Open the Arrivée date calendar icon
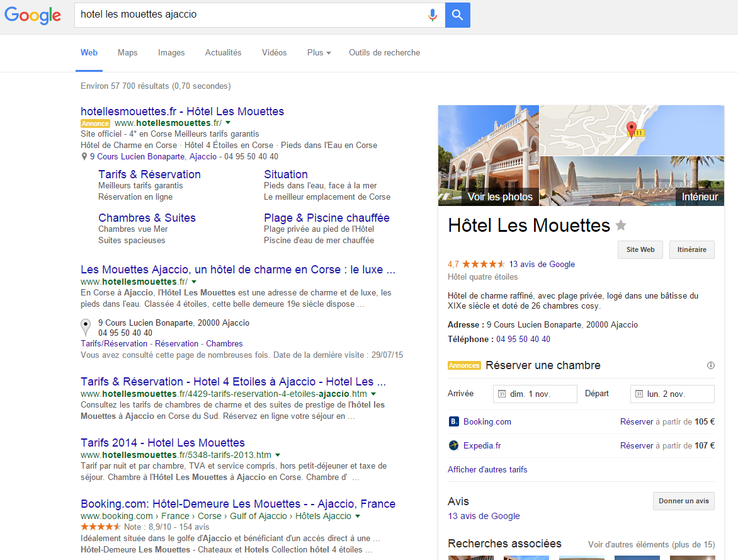 coord(502,394)
